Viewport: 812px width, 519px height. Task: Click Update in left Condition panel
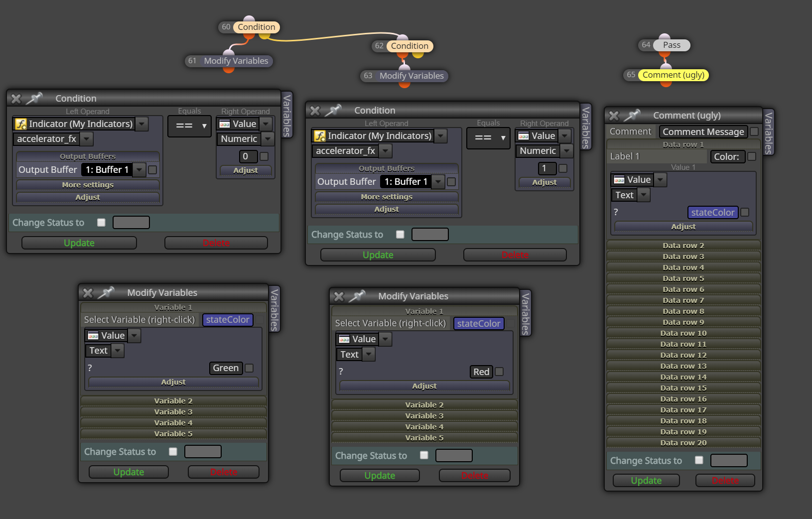79,243
